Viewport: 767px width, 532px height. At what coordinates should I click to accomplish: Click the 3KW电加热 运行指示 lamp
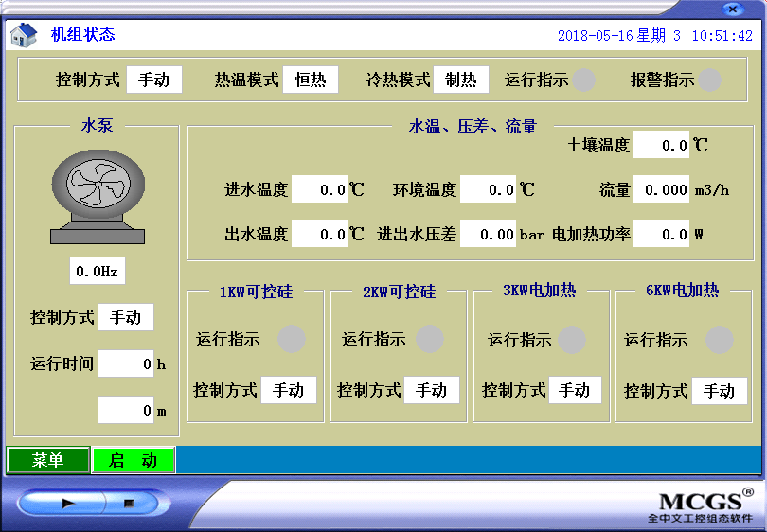coord(572,340)
